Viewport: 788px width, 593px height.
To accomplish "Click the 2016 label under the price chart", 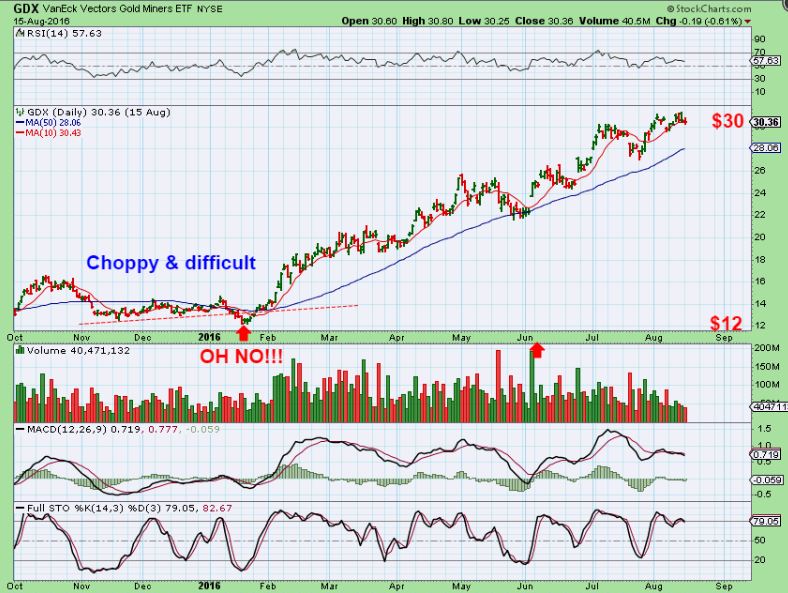I will coord(210,337).
